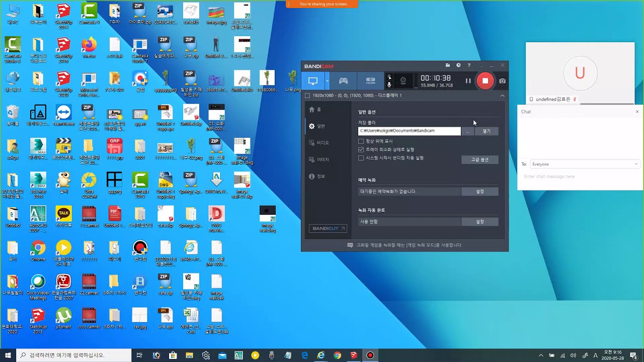
Task: Enable 시스템 시작시 반디캠 자동 실행
Action: [361, 158]
